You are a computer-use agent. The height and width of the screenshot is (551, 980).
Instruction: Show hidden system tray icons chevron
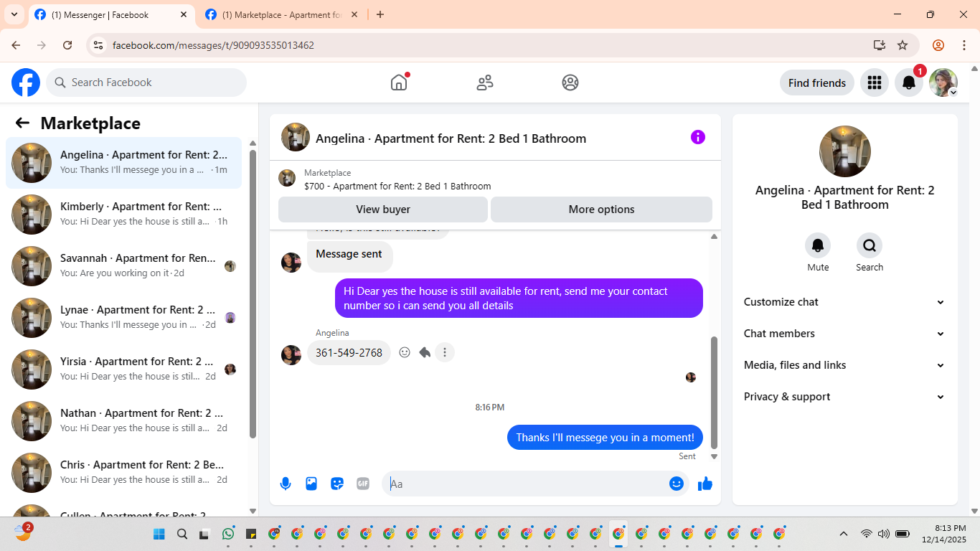coord(844,534)
